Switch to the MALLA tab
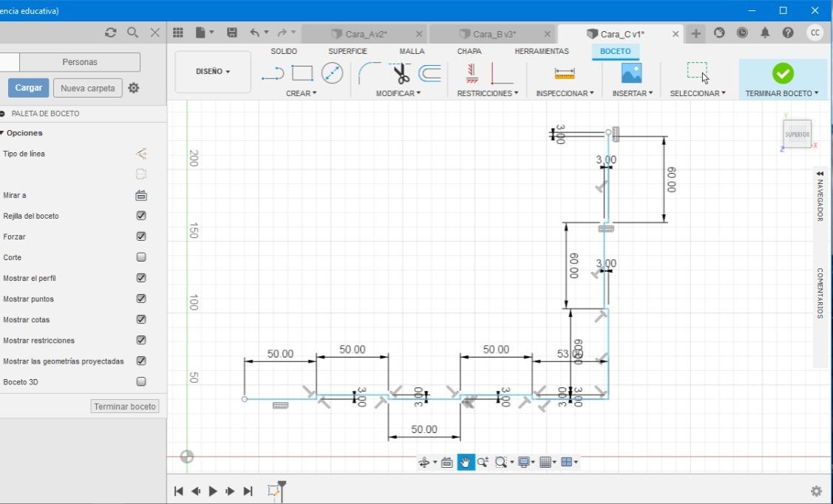Viewport: 833px width, 504px height. tap(412, 51)
